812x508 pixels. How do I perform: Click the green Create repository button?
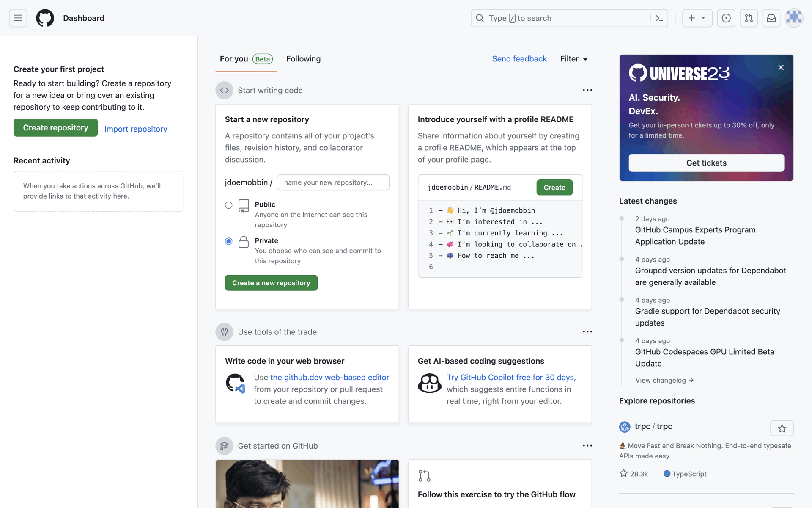(55, 127)
